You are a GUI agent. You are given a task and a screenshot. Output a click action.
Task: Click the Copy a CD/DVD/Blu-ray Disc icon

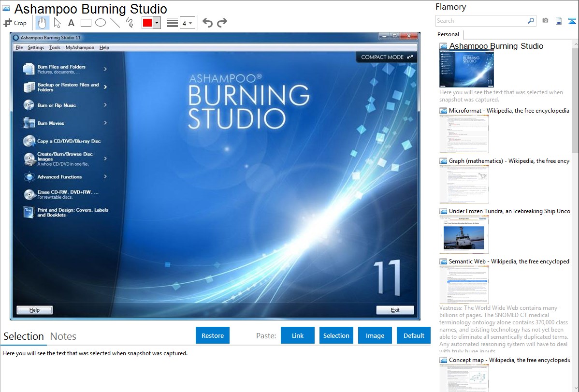click(29, 141)
